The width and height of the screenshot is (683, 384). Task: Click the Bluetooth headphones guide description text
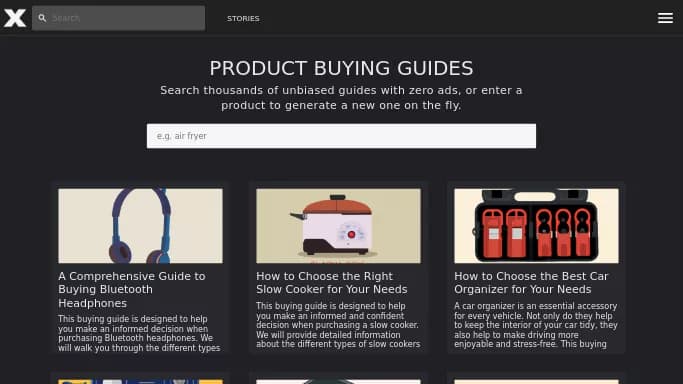tap(139, 333)
